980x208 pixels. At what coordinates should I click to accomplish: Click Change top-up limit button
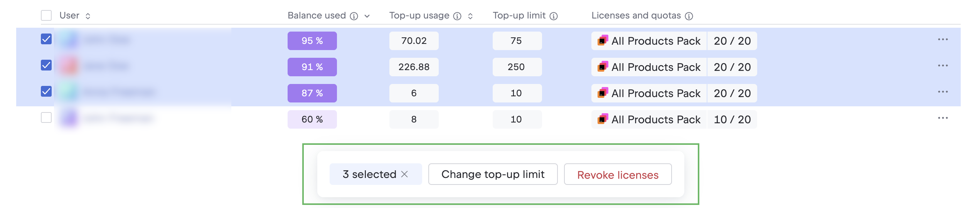493,174
